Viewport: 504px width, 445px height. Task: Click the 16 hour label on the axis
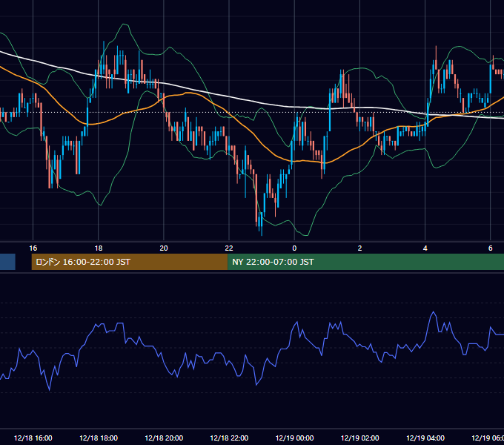point(33,248)
